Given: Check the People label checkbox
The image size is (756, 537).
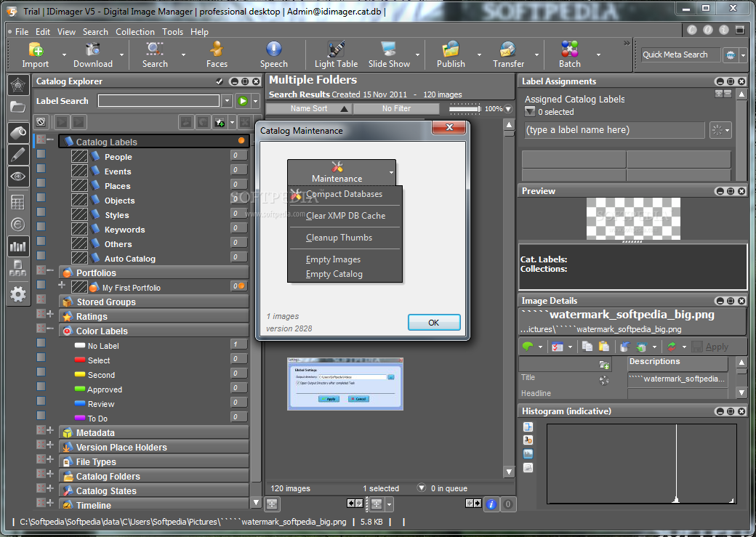Looking at the screenshot, I should (41, 154).
